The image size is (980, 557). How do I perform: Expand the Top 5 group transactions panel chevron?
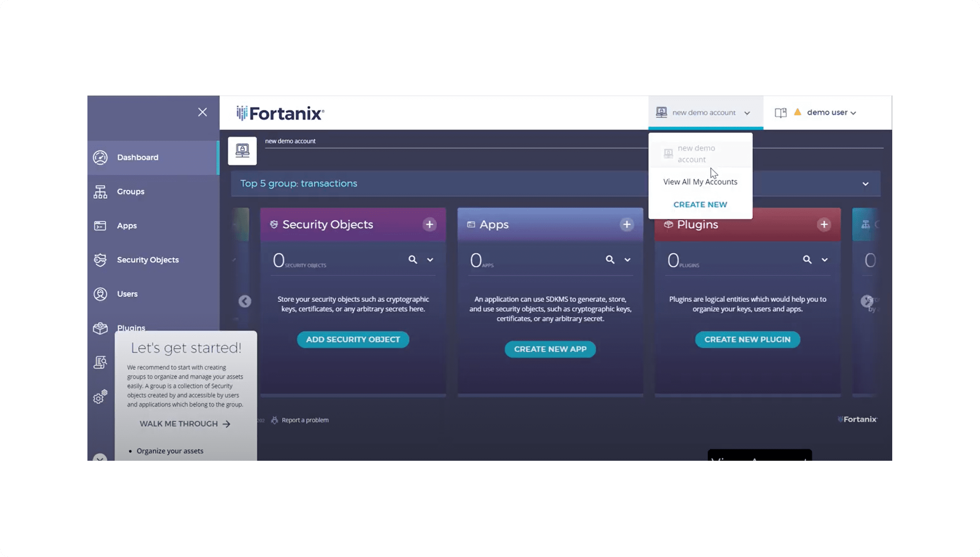click(x=865, y=184)
